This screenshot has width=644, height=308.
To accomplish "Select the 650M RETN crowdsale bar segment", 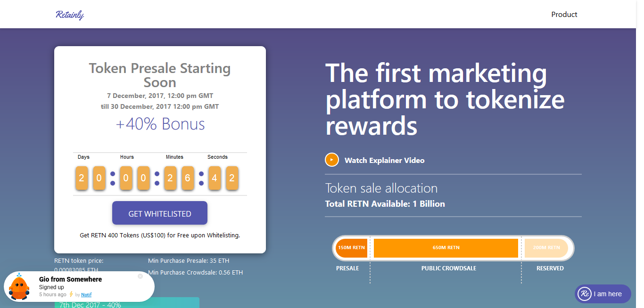I will (446, 248).
